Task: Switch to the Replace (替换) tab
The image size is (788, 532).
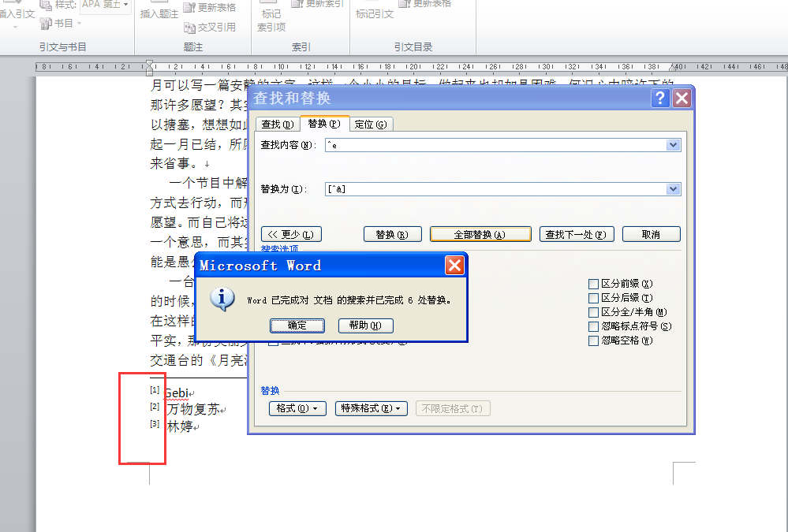Action: click(x=324, y=124)
